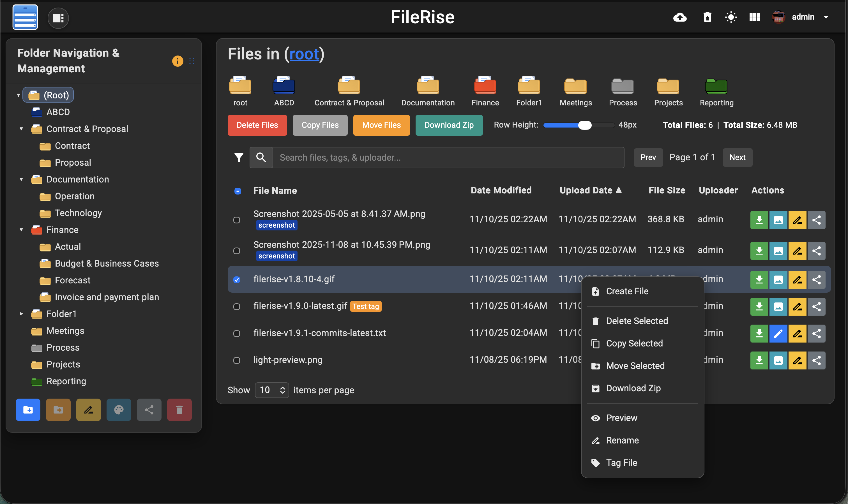Screen dimensions: 848x504
Task: Click the cloud upload icon in header
Action: pos(680,17)
